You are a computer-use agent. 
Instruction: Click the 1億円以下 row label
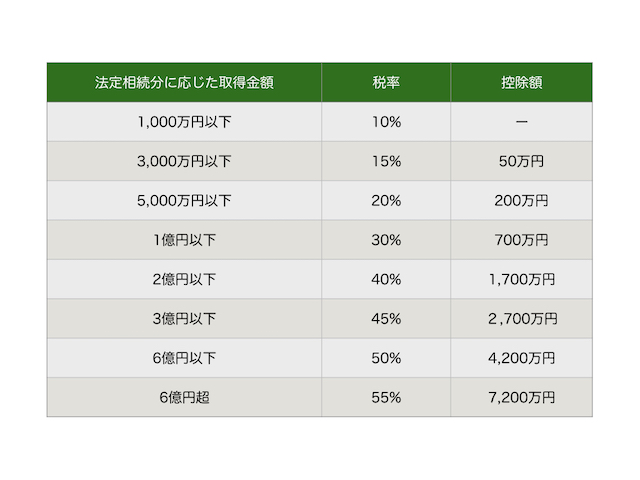184,240
